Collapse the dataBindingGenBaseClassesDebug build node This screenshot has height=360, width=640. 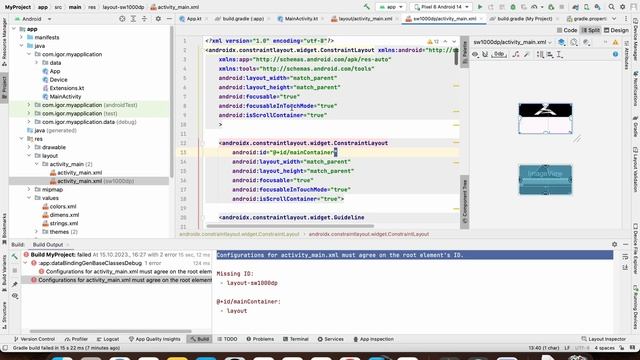pyautogui.click(x=26, y=263)
